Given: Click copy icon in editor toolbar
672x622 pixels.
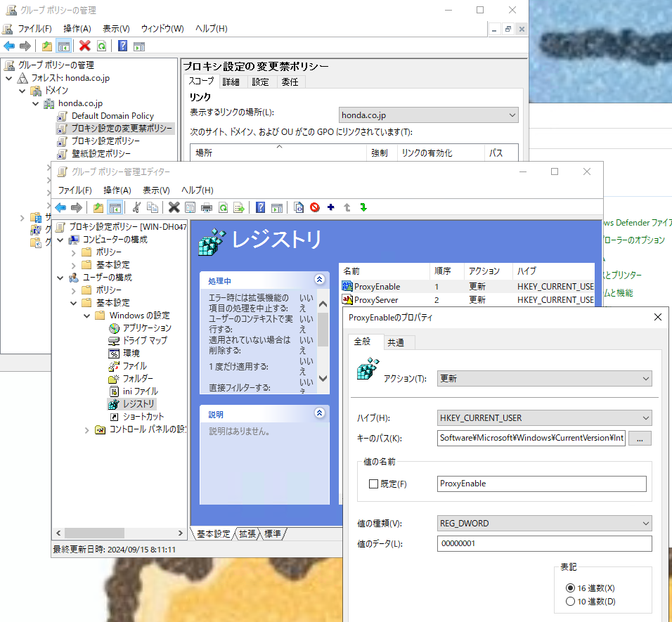Looking at the screenshot, I should (152, 208).
